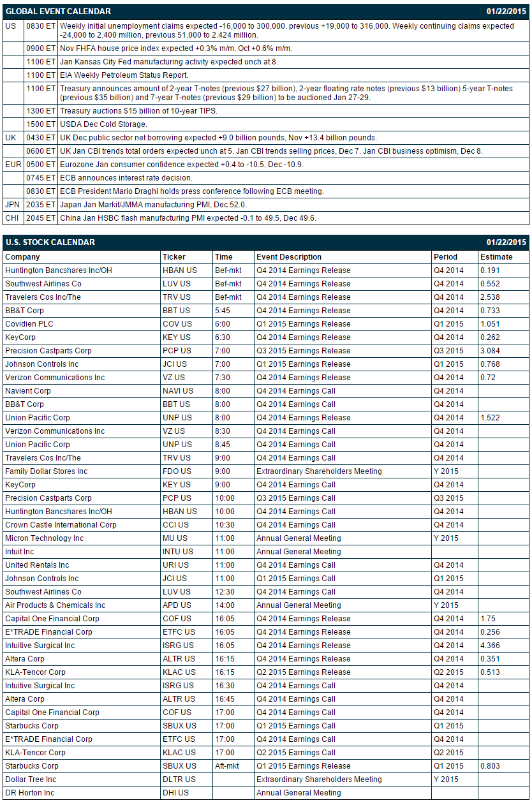Click the GLOBAL EVENT CALENDAR header

point(266,11)
